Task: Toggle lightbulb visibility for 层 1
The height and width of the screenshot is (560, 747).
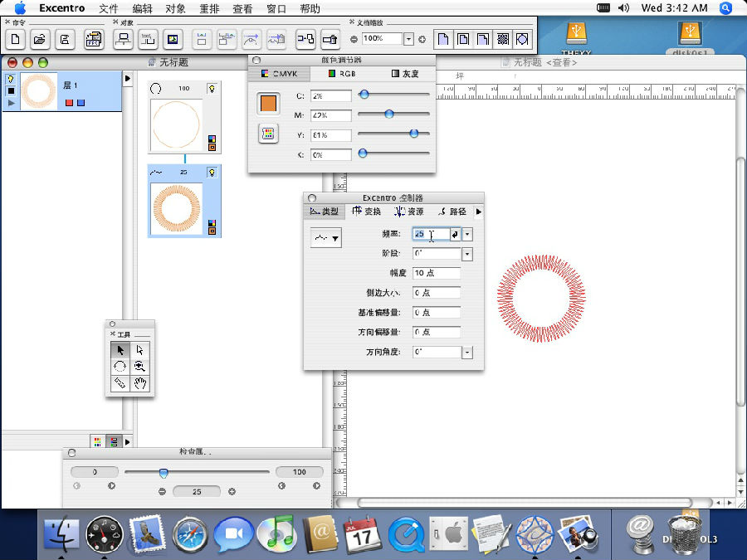Action: pyautogui.click(x=12, y=79)
